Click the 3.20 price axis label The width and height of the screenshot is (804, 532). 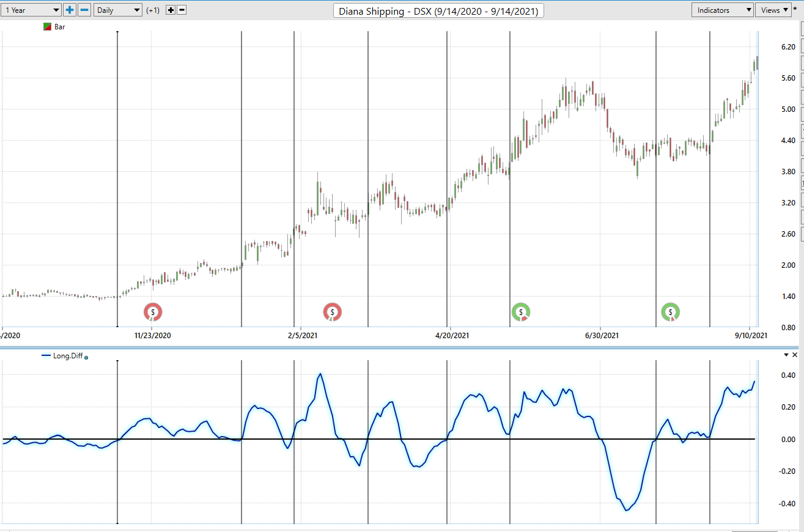(788, 203)
